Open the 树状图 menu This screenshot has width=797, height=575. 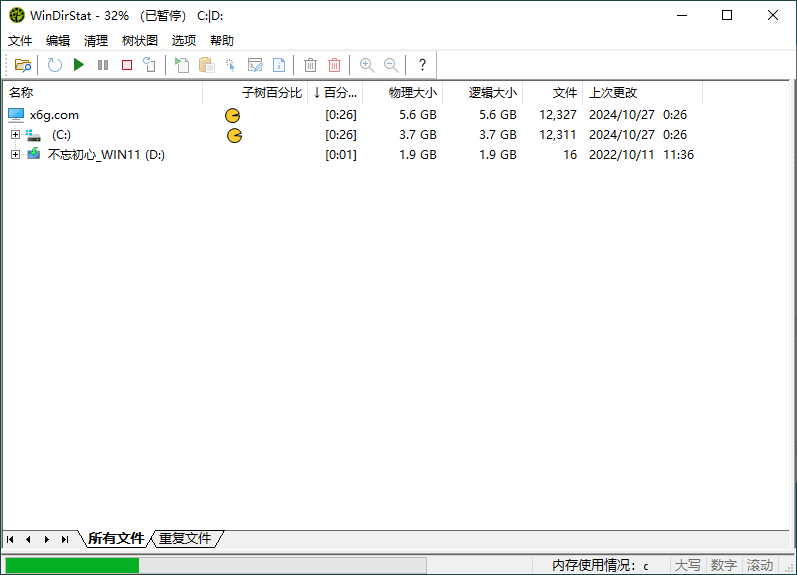coord(140,41)
